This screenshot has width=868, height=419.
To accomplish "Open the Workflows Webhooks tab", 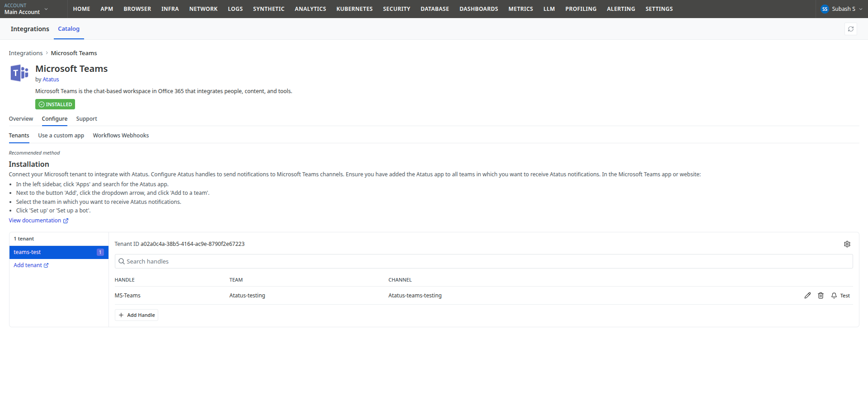I will click(121, 136).
